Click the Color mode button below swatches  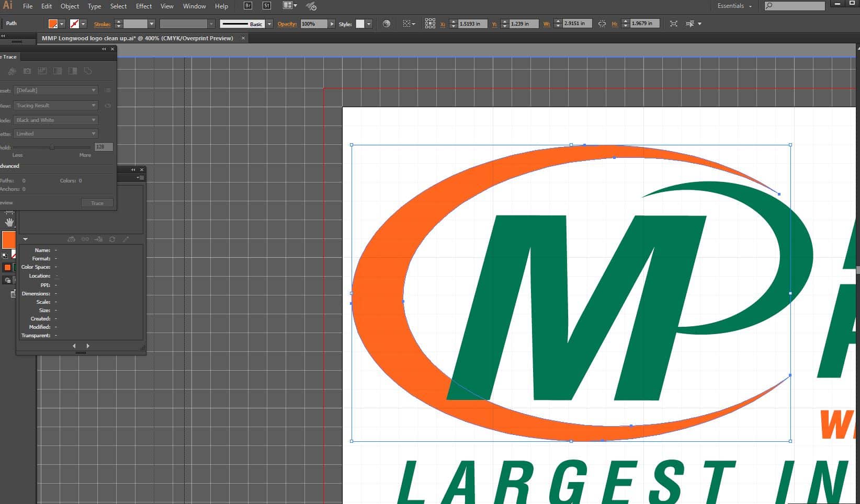(7, 268)
